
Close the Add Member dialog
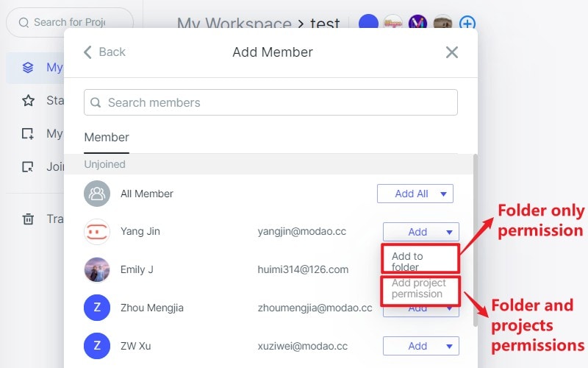(452, 52)
